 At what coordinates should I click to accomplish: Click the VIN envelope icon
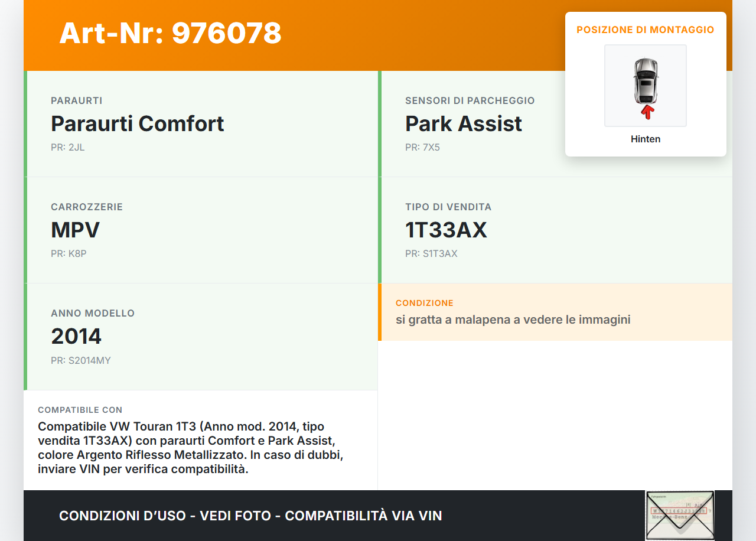click(x=680, y=515)
